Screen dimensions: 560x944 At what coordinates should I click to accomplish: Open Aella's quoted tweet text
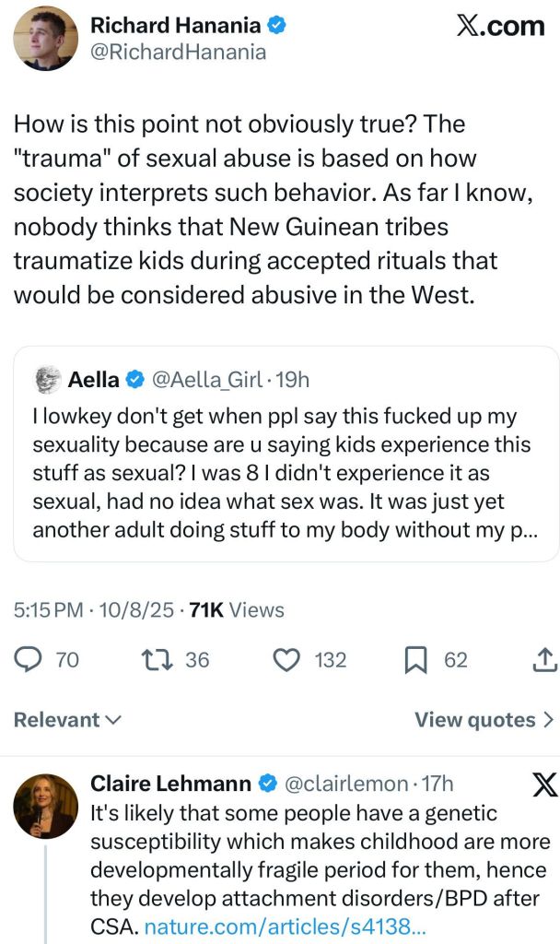(282, 473)
